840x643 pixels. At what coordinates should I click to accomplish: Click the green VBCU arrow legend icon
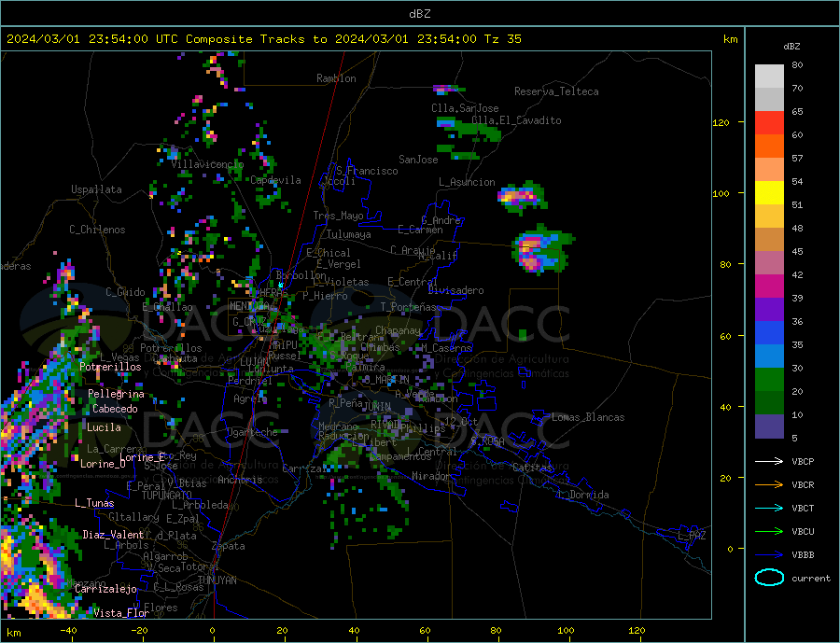tap(769, 531)
